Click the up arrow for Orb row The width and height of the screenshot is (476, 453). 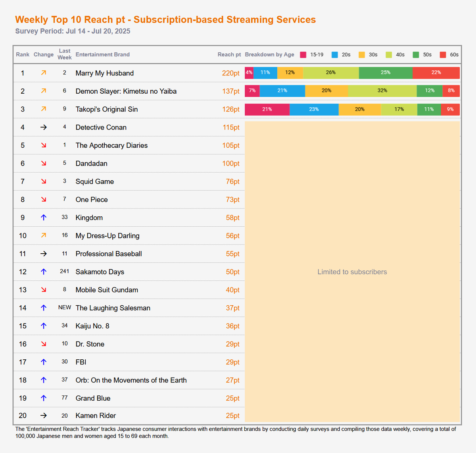click(44, 380)
